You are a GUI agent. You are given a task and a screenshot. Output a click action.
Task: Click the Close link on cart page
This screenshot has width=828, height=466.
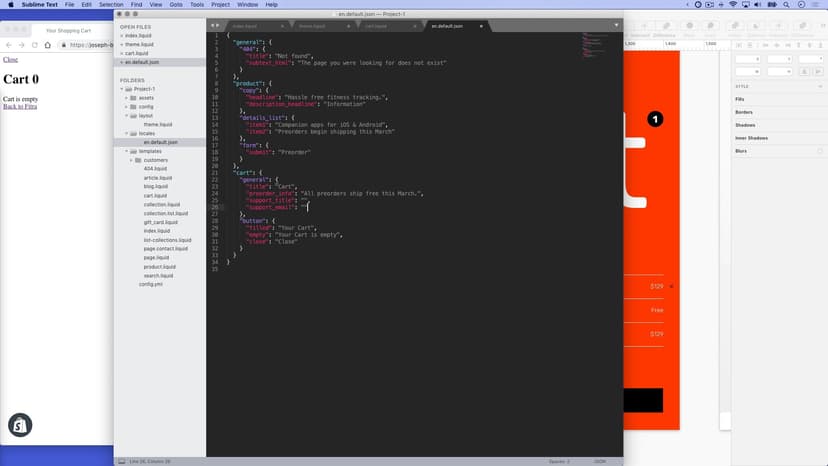(10, 60)
